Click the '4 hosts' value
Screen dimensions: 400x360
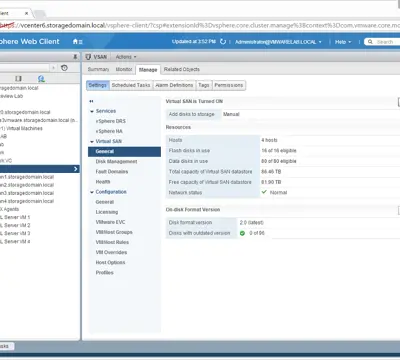pos(269,140)
